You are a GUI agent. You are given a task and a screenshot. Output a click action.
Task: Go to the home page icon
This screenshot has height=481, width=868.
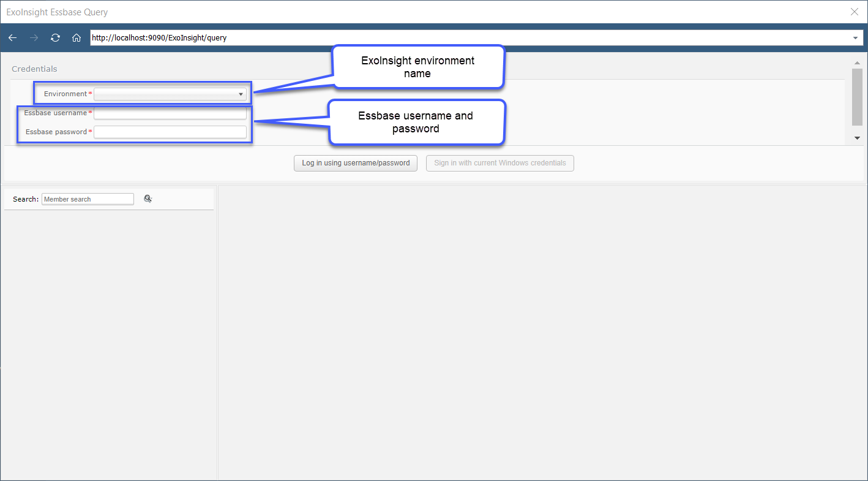(77, 38)
